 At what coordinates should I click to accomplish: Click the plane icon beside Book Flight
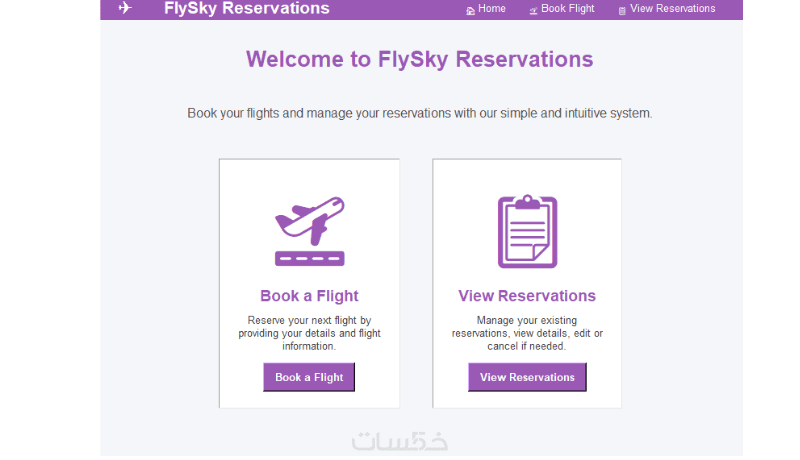pyautogui.click(x=533, y=10)
